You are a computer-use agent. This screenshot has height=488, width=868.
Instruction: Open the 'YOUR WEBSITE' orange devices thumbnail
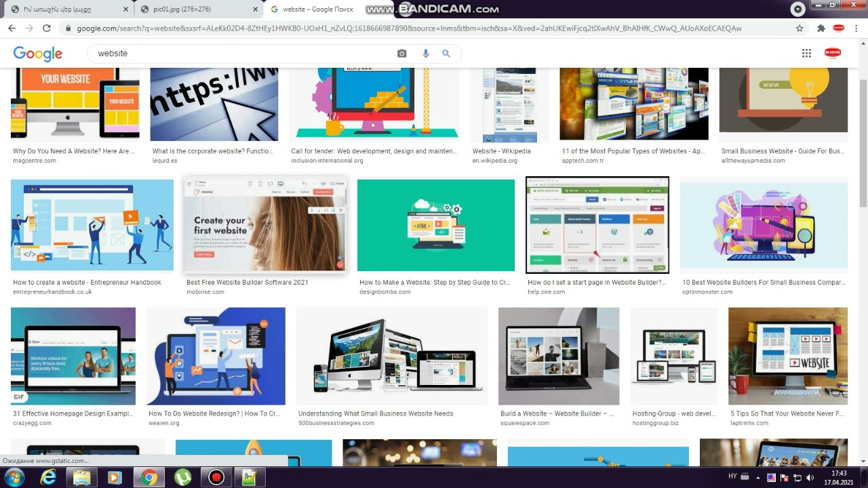[x=75, y=104]
